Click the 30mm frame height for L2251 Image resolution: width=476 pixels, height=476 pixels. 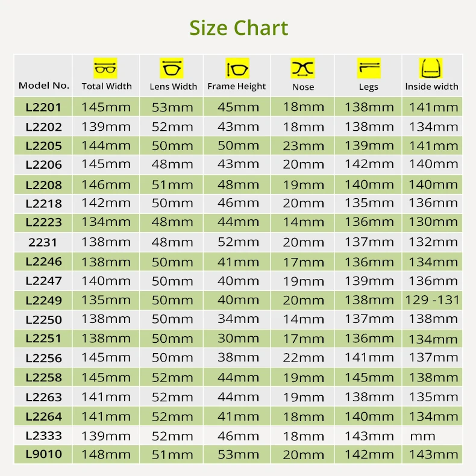(238, 339)
